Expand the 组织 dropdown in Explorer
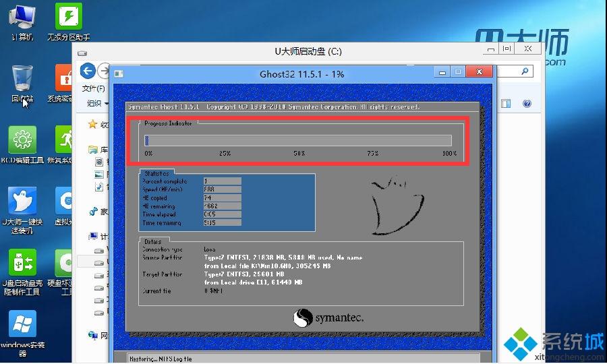607x364 pixels. click(96, 103)
